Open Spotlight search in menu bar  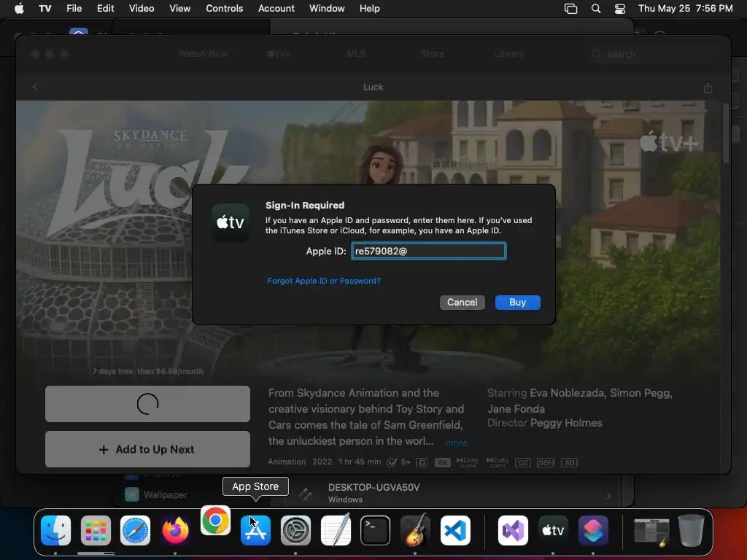[595, 8]
